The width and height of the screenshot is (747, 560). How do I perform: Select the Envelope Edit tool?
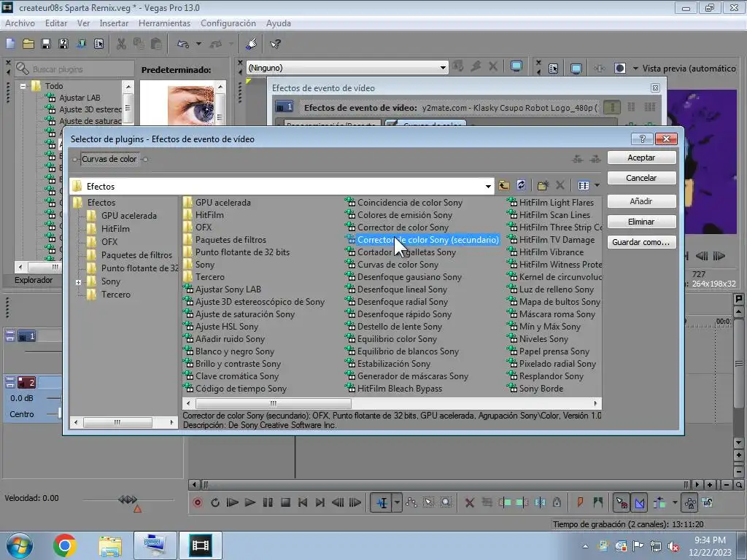[x=411, y=502]
